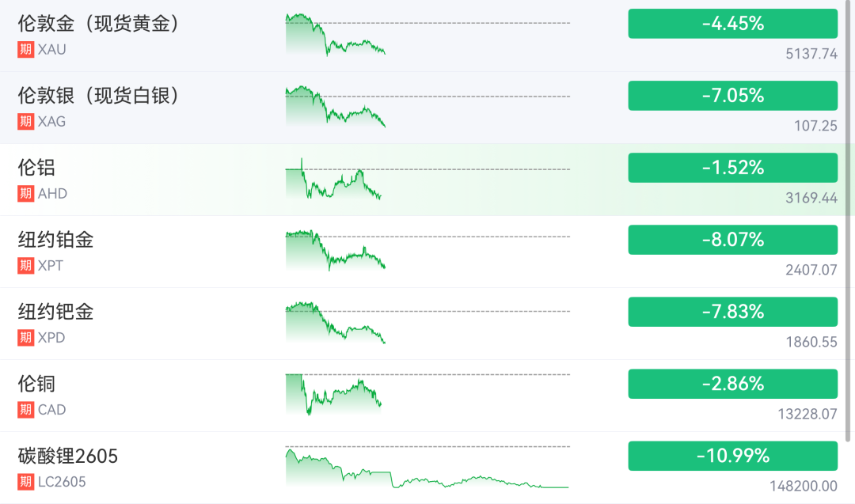This screenshot has height=504, width=855.
Task: Select the 碳酸锂2605 contract name
Action: point(68,457)
